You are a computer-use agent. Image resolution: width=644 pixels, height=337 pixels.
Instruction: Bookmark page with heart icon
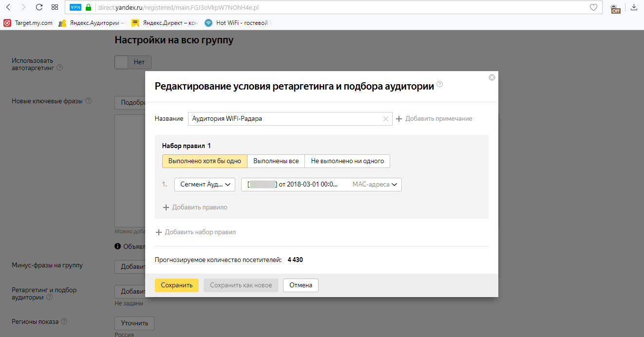593,7
